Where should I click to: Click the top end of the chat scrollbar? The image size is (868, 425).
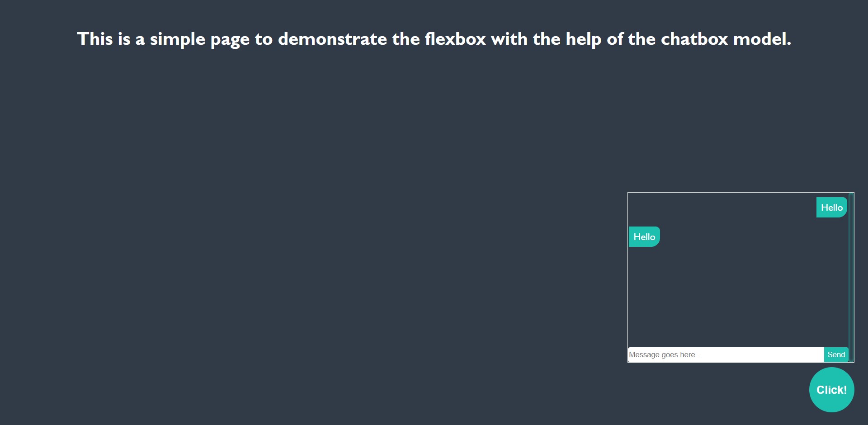click(851, 195)
